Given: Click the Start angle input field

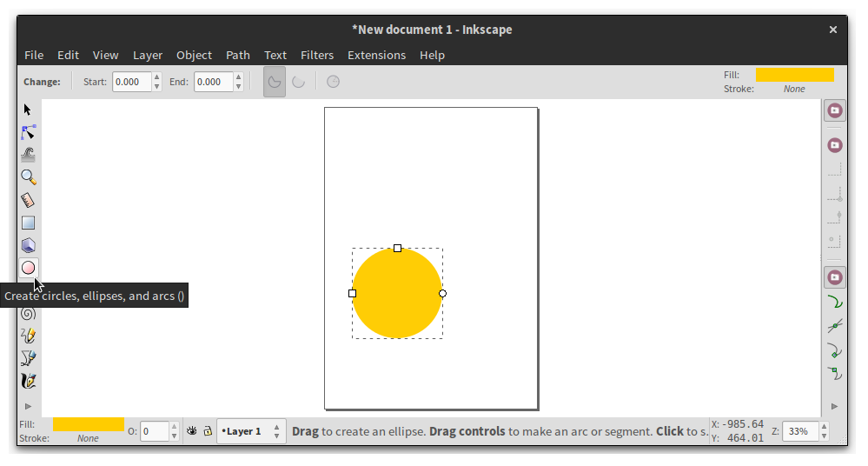Looking at the screenshot, I should point(132,82).
